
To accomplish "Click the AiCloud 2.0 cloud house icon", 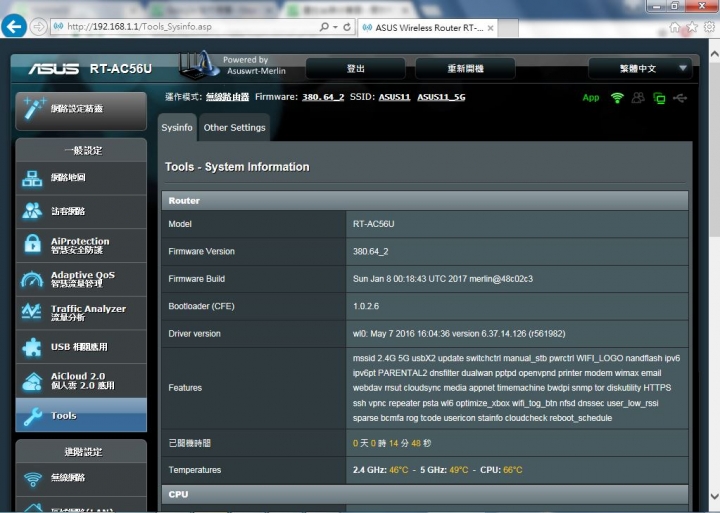I will [x=32, y=381].
